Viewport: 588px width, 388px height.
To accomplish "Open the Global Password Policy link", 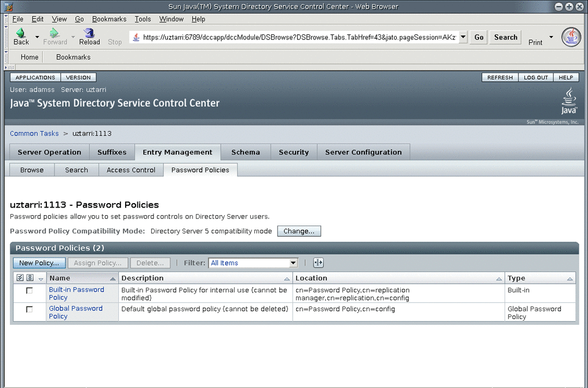I will [75, 312].
